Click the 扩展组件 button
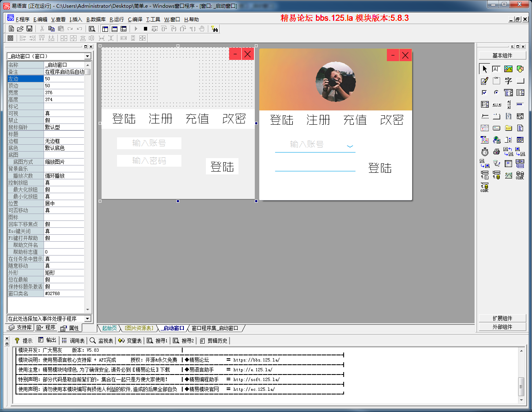 pos(502,318)
